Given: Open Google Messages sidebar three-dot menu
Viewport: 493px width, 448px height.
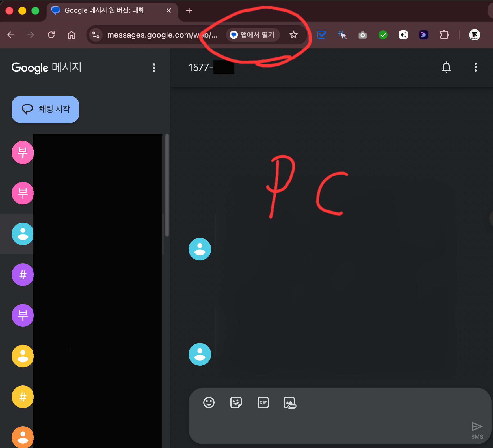Looking at the screenshot, I should click(154, 68).
